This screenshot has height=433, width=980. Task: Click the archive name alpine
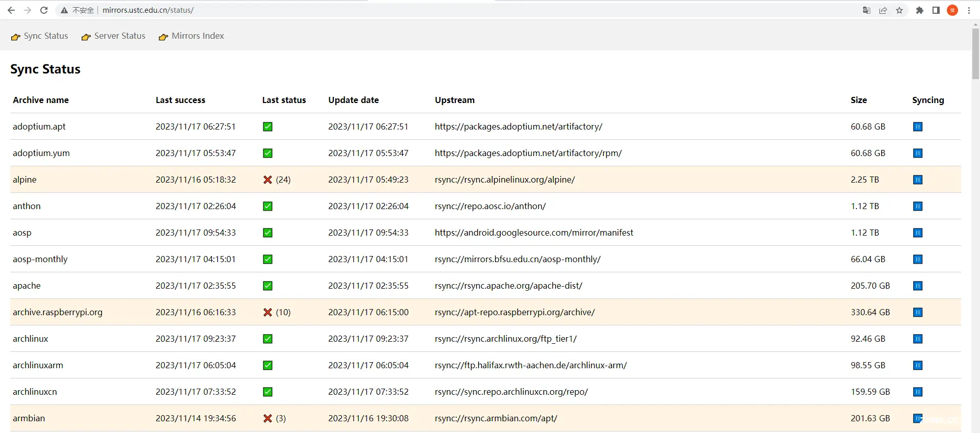24,180
